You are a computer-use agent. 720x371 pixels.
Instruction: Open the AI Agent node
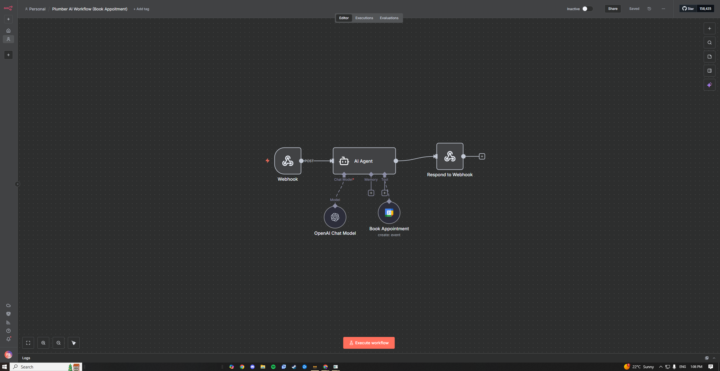(364, 161)
